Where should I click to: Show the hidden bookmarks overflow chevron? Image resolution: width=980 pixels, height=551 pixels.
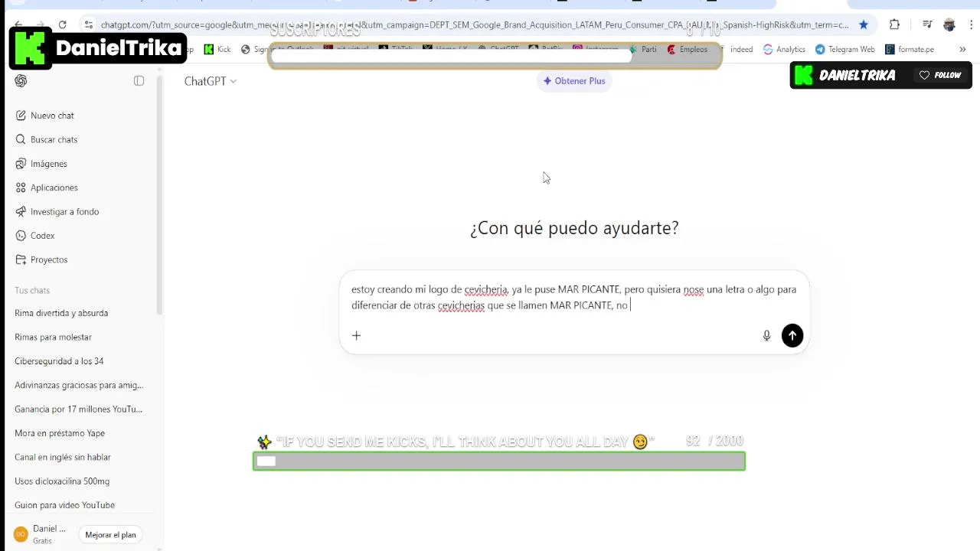[x=962, y=49]
